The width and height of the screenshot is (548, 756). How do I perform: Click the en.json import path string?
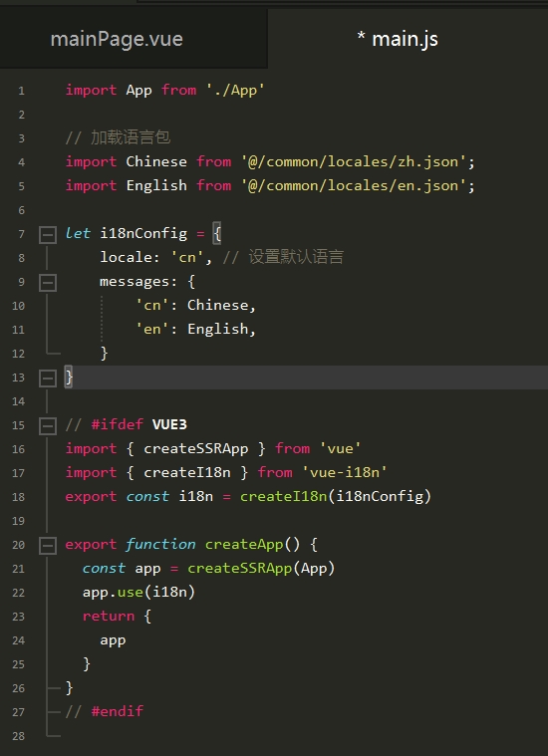354,185
